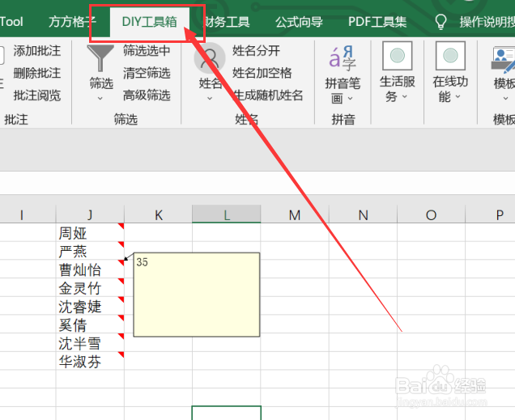Select cell containing 金灵竹
Image resolution: width=515 pixels, height=420 pixels.
click(90, 288)
